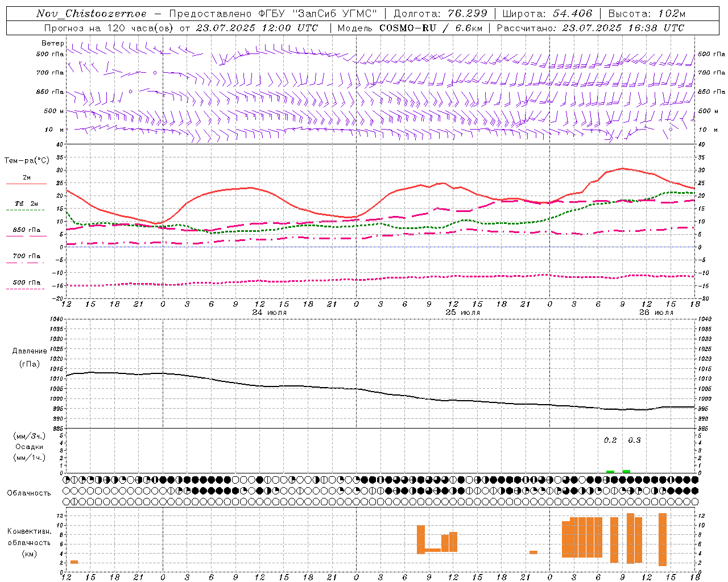Click the 'Td 2м' dew point legend entry
The height and width of the screenshot is (582, 728).
click(26, 203)
